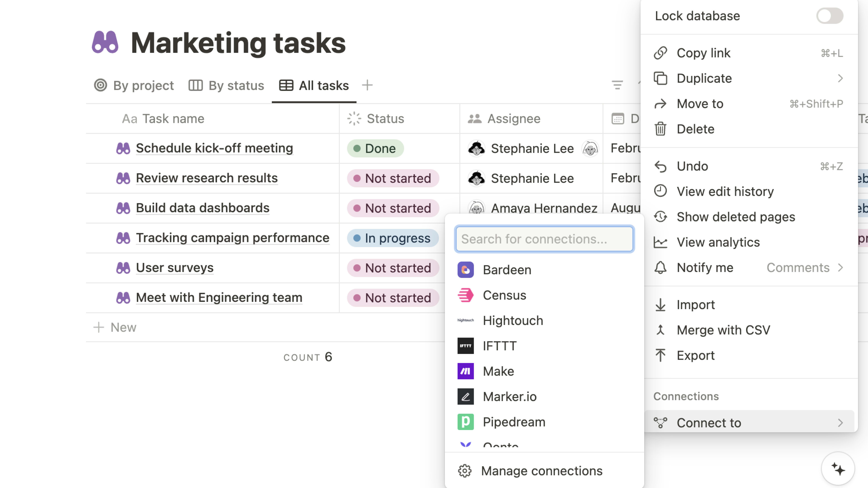This screenshot has width=868, height=488.
Task: Select the Hightouch connection
Action: click(x=544, y=320)
